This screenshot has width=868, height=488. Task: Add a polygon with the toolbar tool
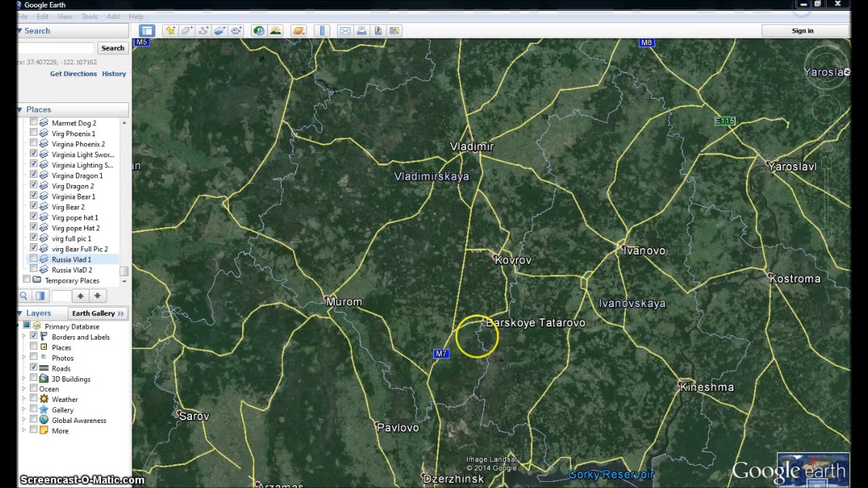point(186,30)
